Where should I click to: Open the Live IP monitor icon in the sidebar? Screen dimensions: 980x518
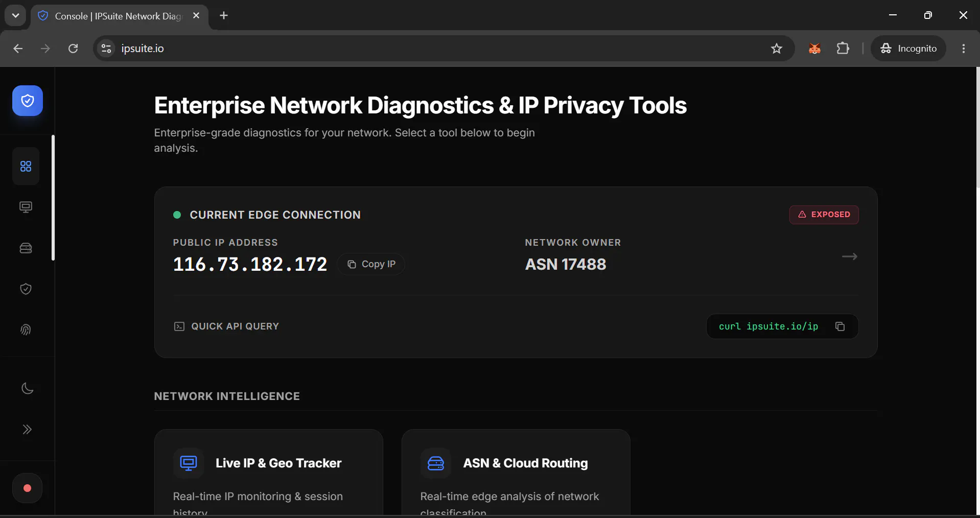pyautogui.click(x=26, y=207)
